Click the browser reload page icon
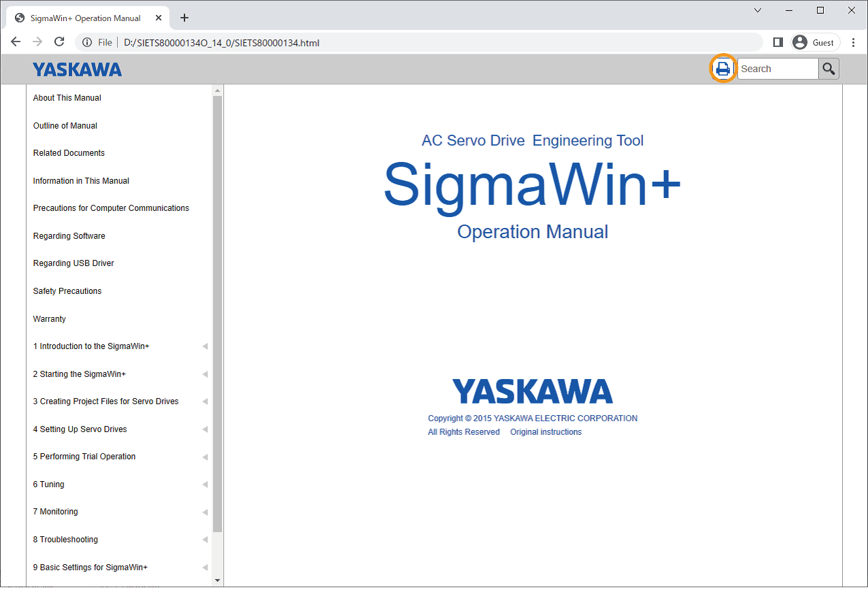The height and width of the screenshot is (592, 868). pyautogui.click(x=59, y=42)
